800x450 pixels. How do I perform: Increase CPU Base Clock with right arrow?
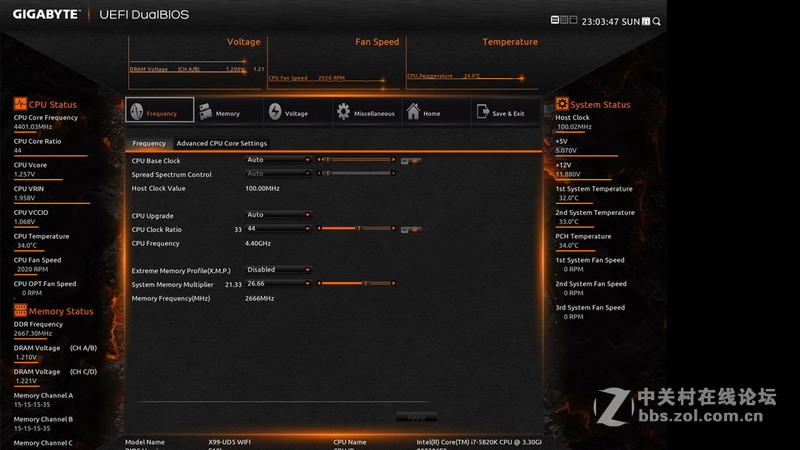click(393, 160)
